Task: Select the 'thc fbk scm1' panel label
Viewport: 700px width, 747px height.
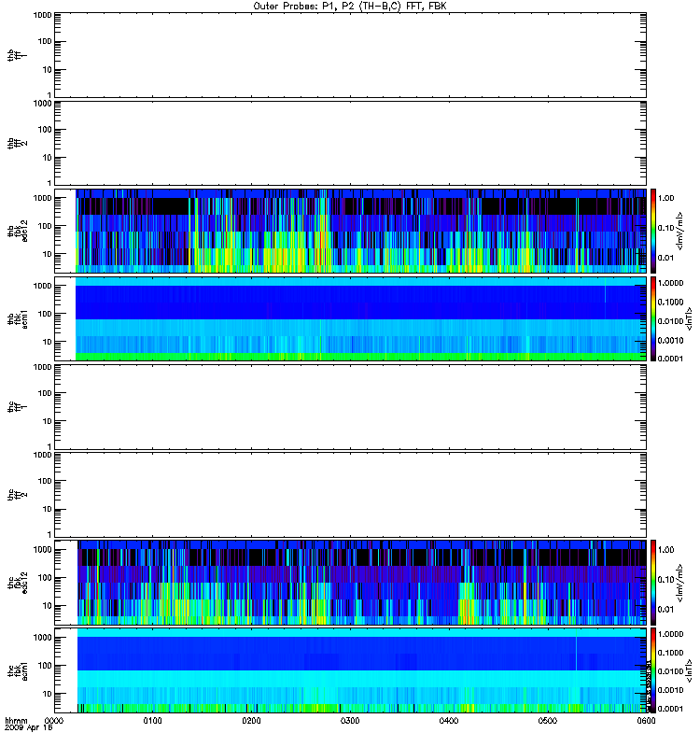Action: click(17, 670)
